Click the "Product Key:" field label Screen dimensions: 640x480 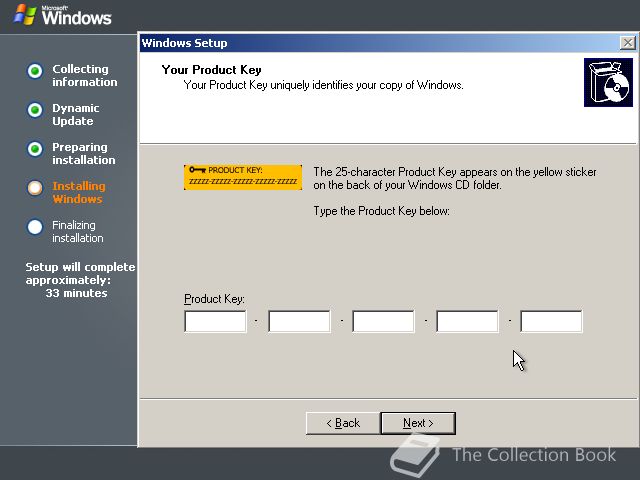(x=214, y=299)
